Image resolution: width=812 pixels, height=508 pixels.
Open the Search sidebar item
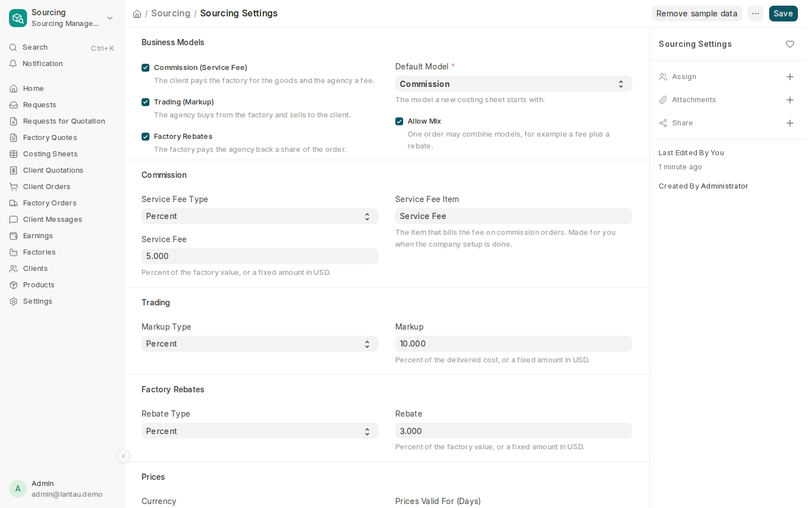tap(62, 47)
